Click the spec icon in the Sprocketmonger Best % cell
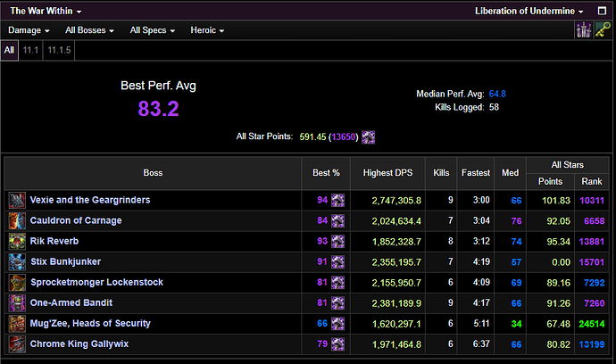Viewport: 616px width, 364px height. pyautogui.click(x=337, y=282)
